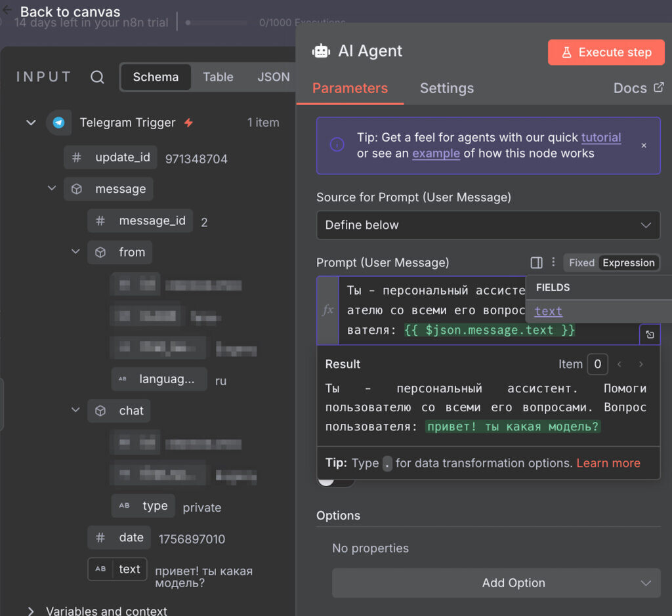Click the search icon in Input panel
This screenshot has height=616, width=672.
click(x=97, y=77)
